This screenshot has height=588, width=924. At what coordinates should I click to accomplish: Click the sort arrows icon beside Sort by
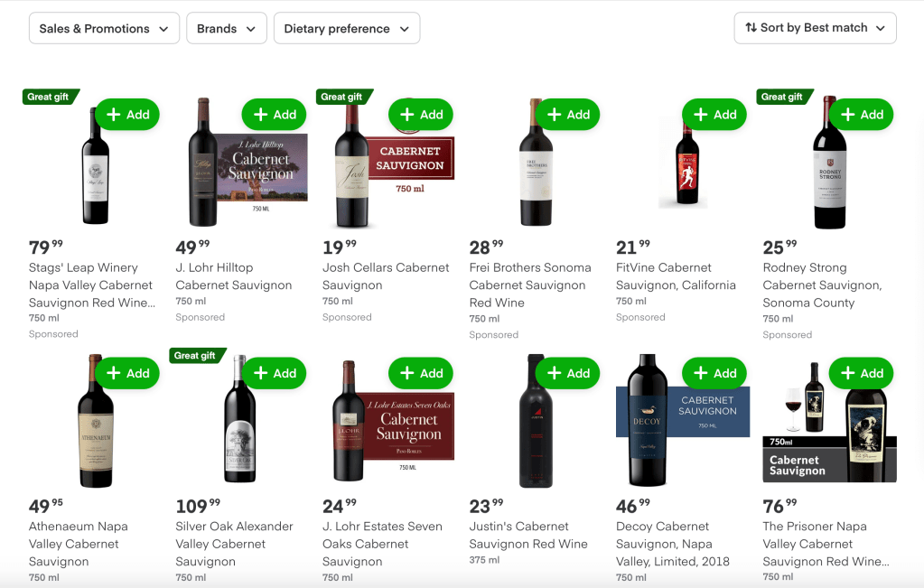coord(751,28)
